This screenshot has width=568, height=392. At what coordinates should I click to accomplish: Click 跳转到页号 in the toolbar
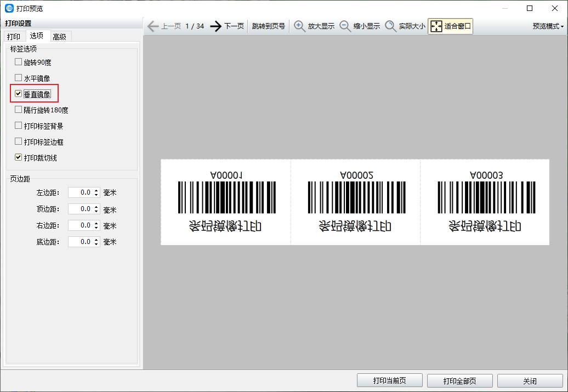(x=269, y=26)
